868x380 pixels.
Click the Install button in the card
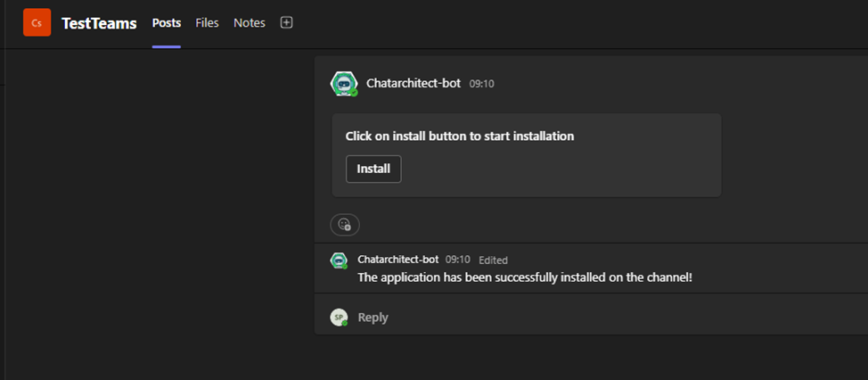(373, 169)
